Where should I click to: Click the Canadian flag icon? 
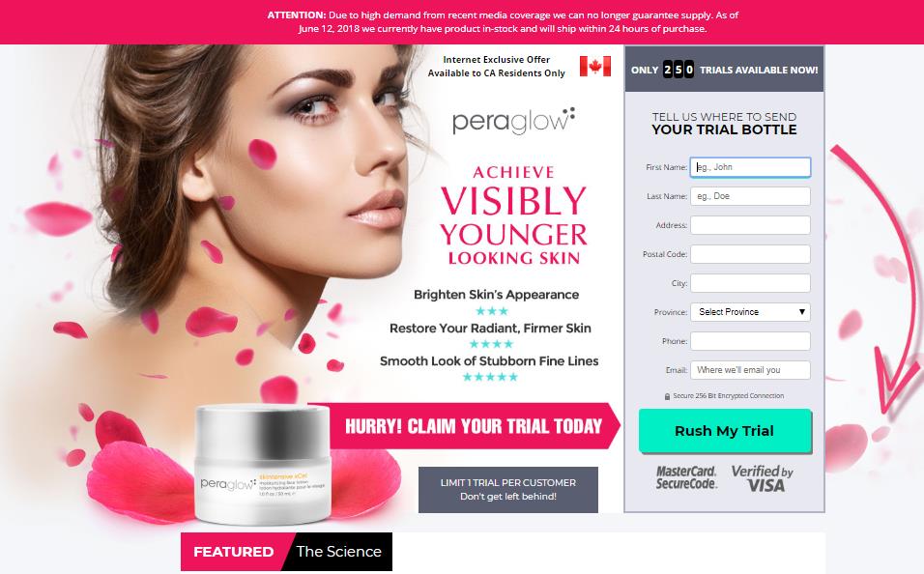pyautogui.click(x=595, y=67)
